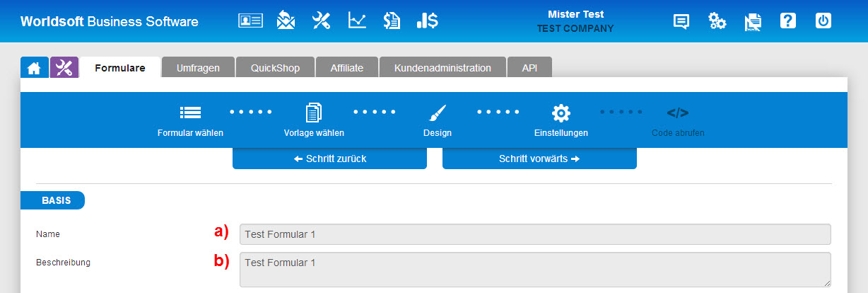Go to the home tab icon

pos(34,67)
